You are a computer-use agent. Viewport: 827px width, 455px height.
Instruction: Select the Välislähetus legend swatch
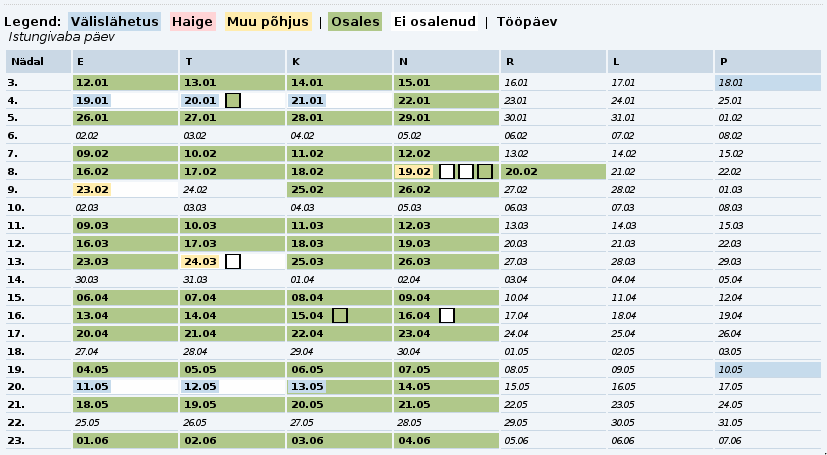(x=115, y=21)
